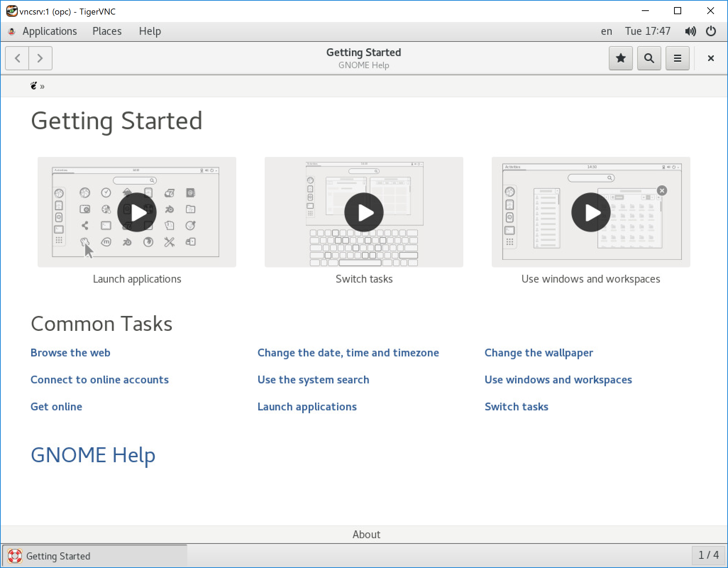Open the Help menu in top bar
Screen dimensions: 728x568
coord(150,31)
